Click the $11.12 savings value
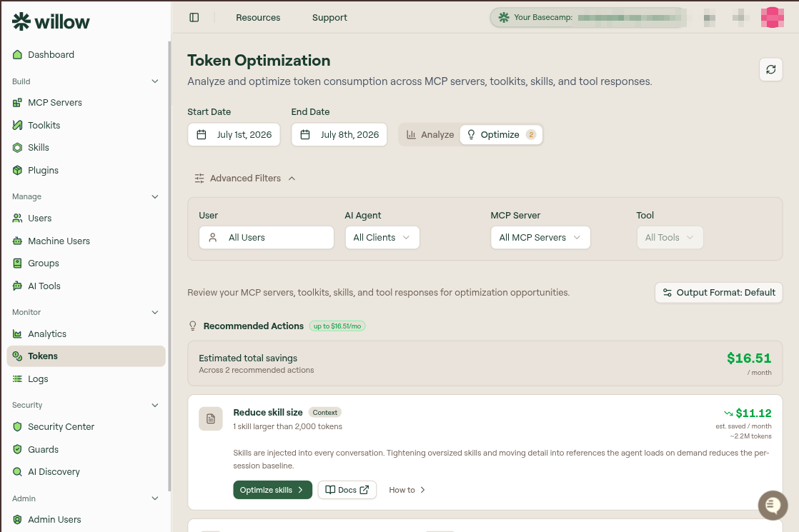The width and height of the screenshot is (799, 532). click(753, 413)
